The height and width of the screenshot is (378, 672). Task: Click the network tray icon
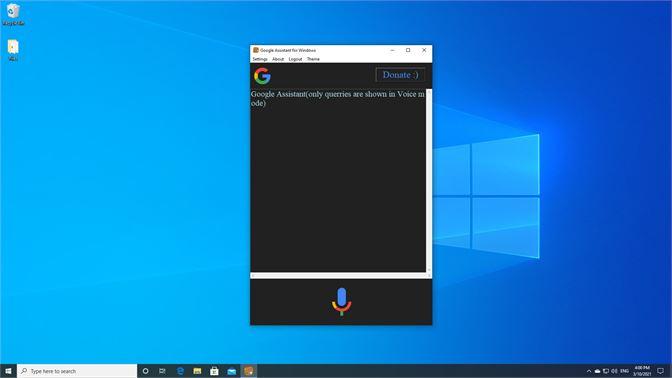(606, 371)
